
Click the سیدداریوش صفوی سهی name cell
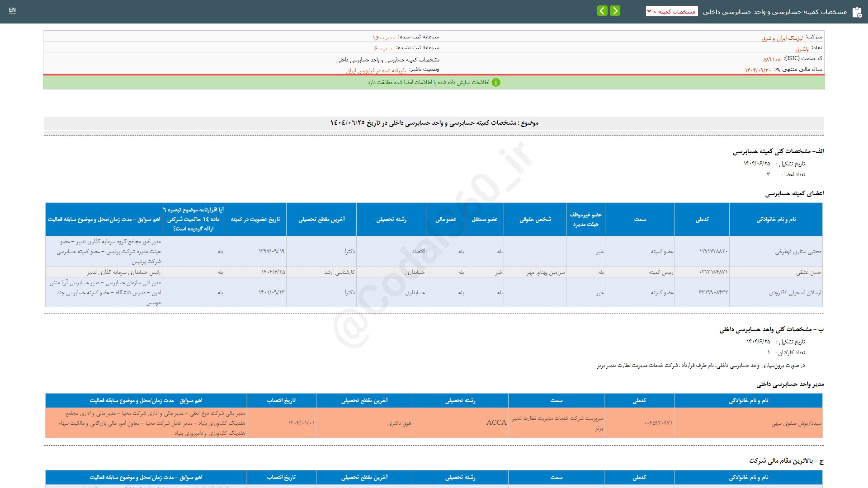coord(796,423)
